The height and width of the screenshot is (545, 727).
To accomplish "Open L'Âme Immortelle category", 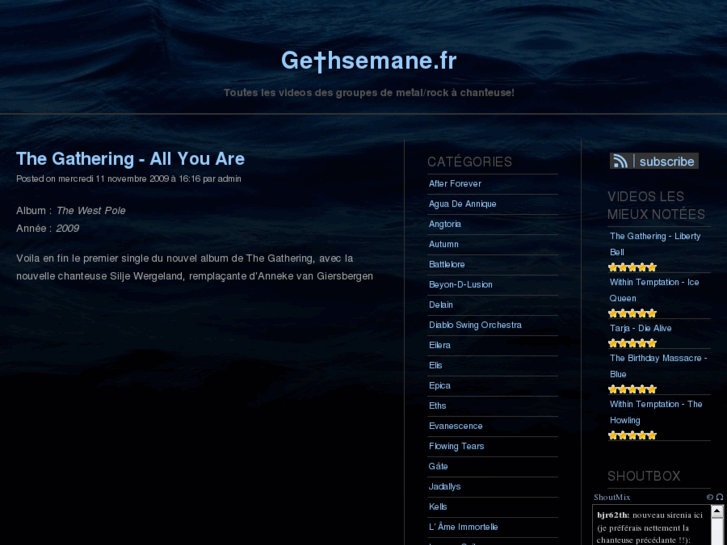I will pyautogui.click(x=463, y=526).
